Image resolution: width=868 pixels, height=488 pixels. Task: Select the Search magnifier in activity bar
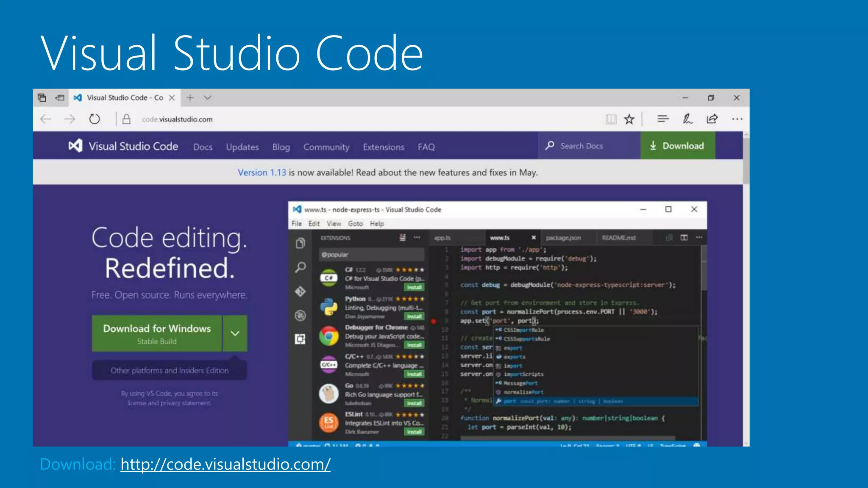300,267
